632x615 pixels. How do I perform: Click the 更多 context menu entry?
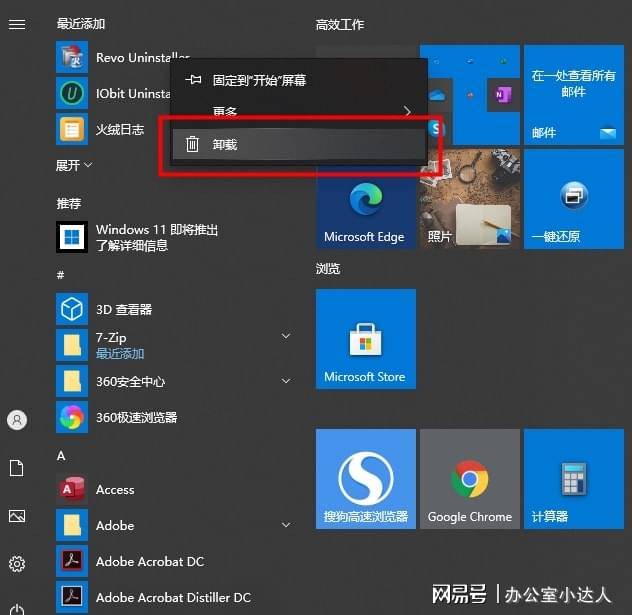click(x=299, y=110)
